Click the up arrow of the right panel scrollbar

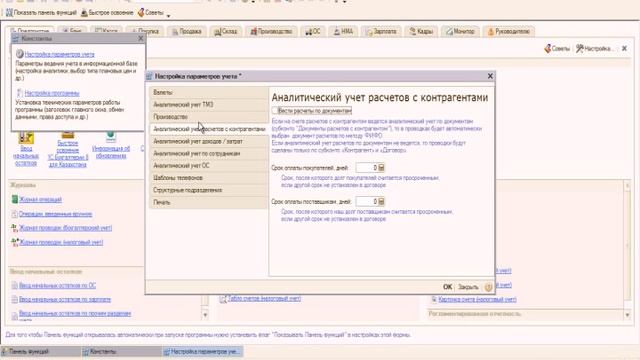627,186
